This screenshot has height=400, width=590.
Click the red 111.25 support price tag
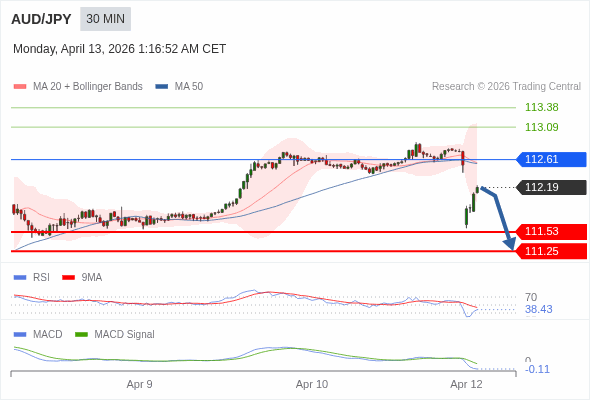point(551,251)
